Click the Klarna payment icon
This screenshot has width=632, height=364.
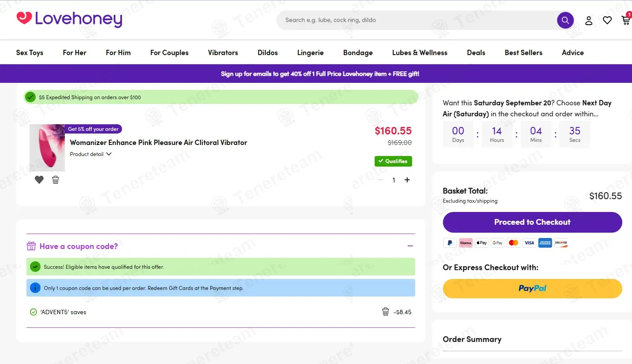(465, 243)
